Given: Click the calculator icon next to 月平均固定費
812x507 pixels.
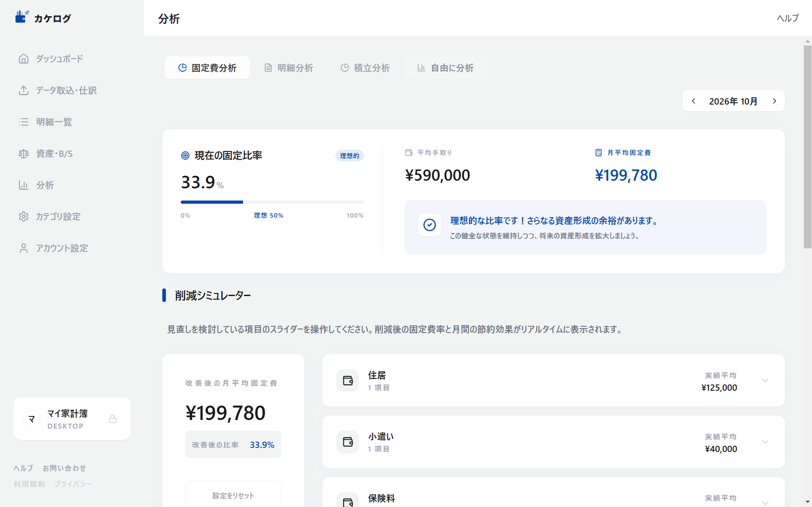Looking at the screenshot, I should pyautogui.click(x=598, y=153).
